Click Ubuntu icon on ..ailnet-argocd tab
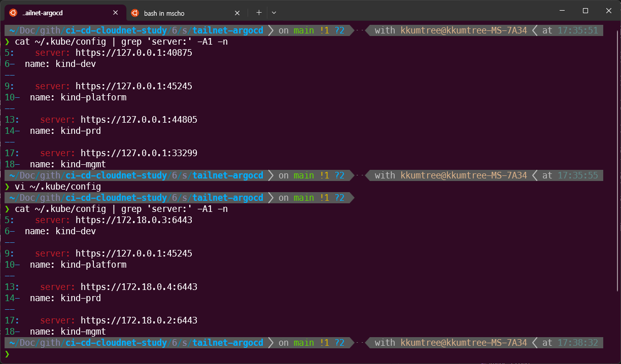Screen dimensions: 621x364 [x=13, y=13]
